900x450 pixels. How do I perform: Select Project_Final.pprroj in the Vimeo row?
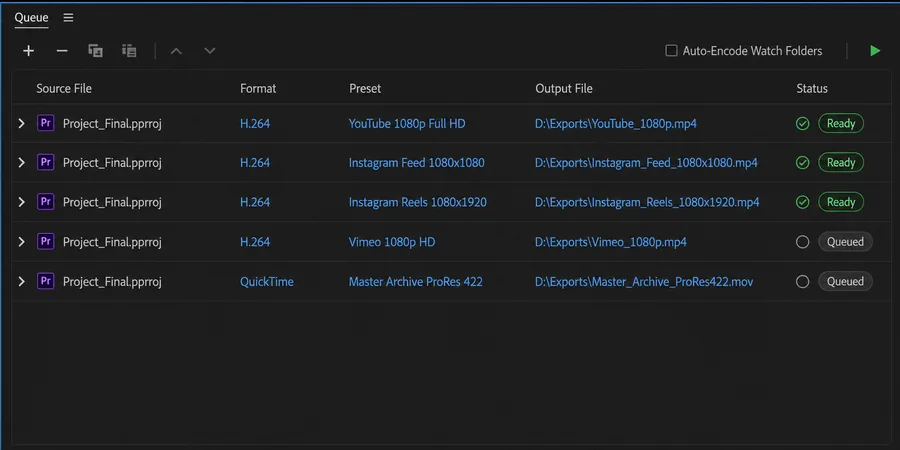click(112, 242)
